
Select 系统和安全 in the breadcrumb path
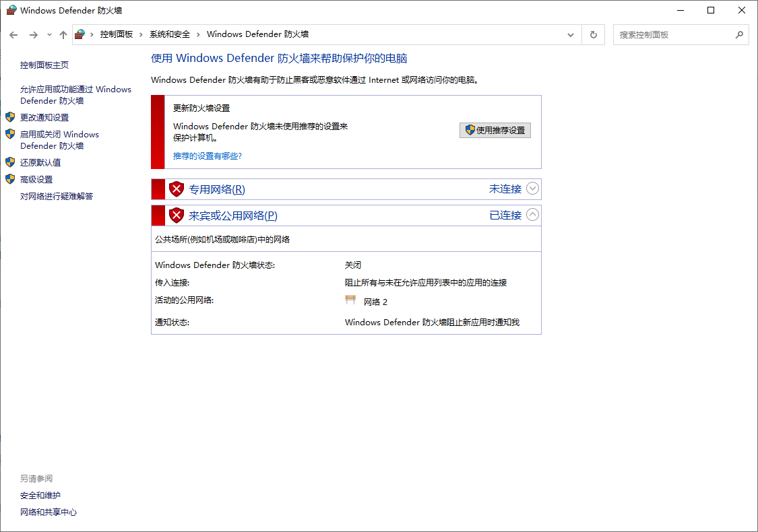click(170, 34)
